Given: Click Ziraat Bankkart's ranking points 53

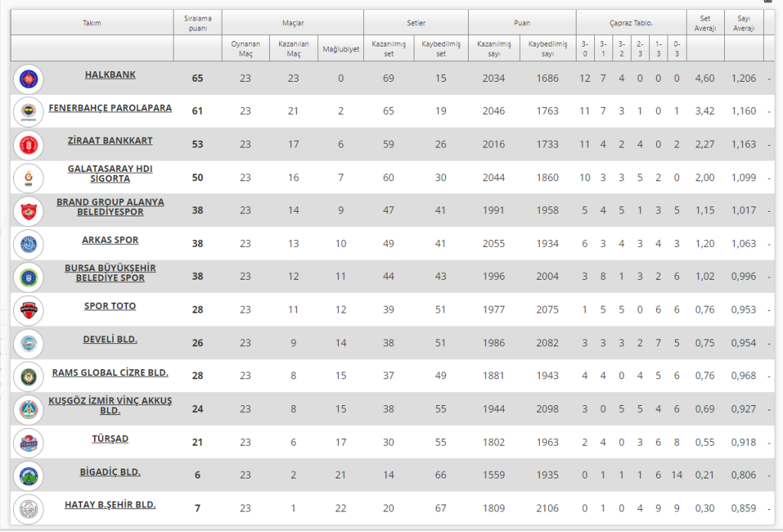Looking at the screenshot, I should [x=198, y=144].
